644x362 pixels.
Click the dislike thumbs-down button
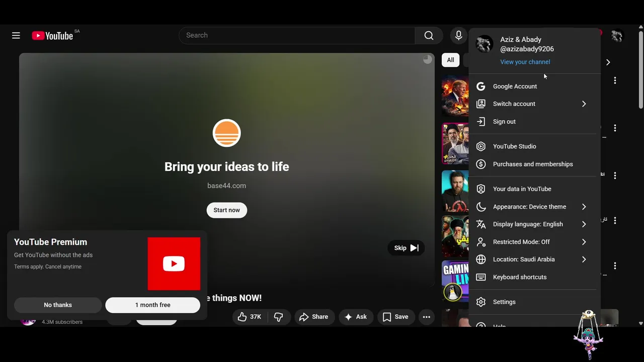point(278,317)
